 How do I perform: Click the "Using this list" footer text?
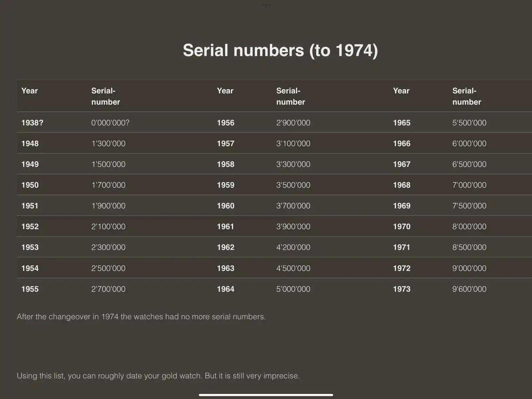(158, 376)
